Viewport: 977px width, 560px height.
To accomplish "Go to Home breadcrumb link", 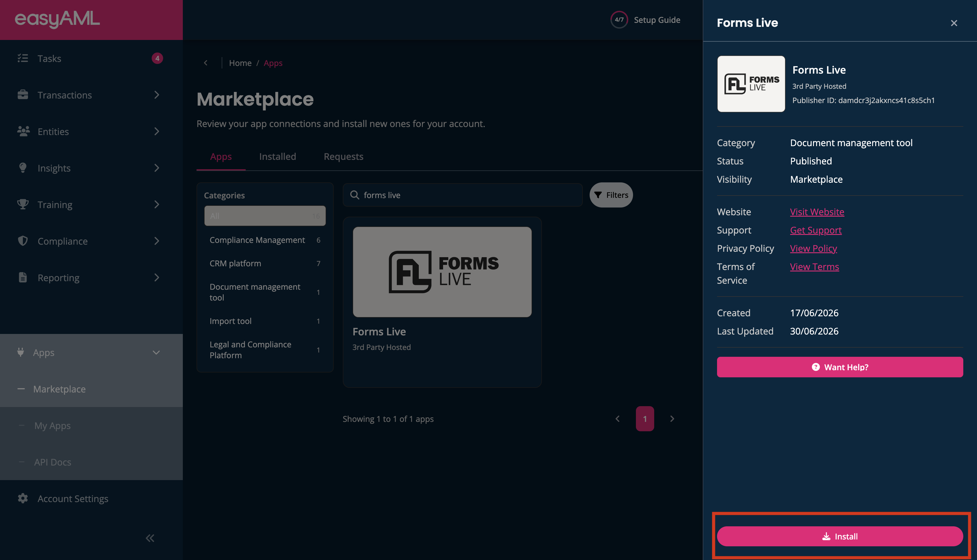I will click(x=240, y=63).
